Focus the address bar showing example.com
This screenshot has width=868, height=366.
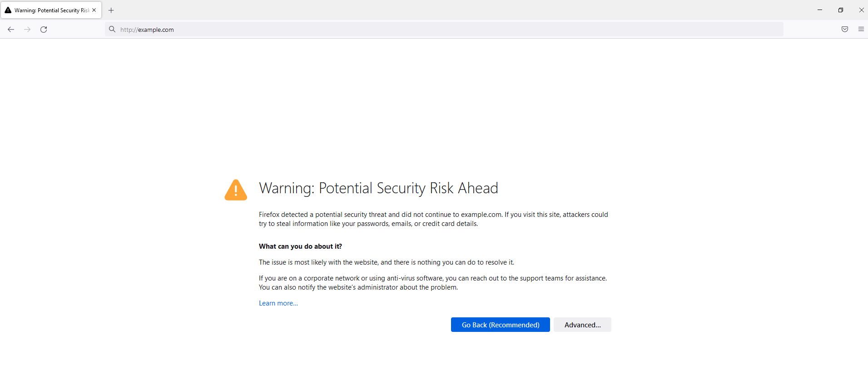click(409, 30)
